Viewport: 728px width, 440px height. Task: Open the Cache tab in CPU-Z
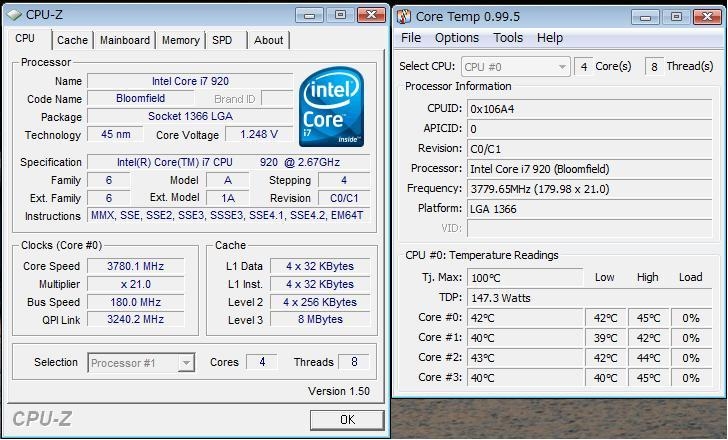click(72, 40)
